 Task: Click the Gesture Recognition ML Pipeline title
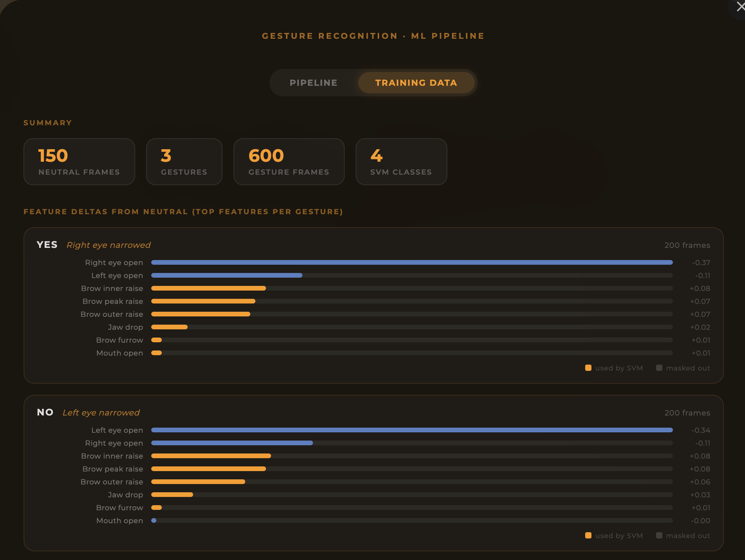point(373,36)
